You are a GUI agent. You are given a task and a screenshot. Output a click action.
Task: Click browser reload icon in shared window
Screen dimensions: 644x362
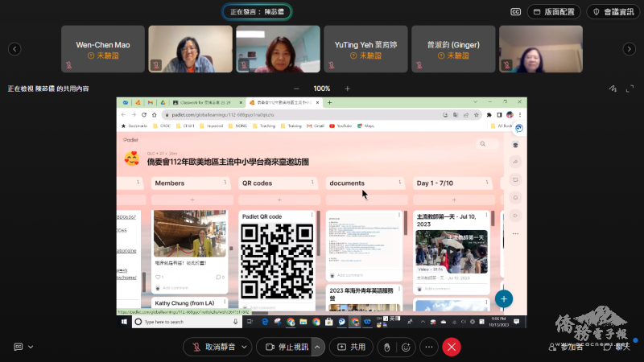point(144,115)
